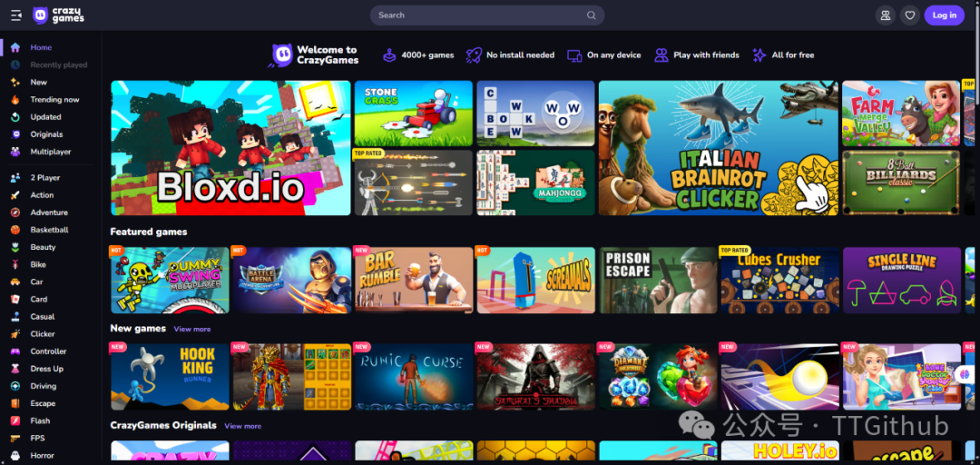Open the friends icon in the header
The width and height of the screenshot is (980, 465).
[885, 15]
